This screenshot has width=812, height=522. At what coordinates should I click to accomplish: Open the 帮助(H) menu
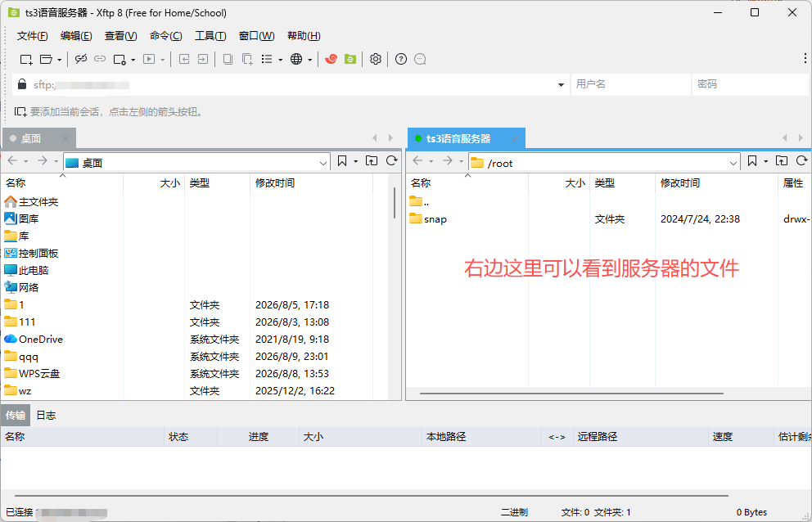304,36
